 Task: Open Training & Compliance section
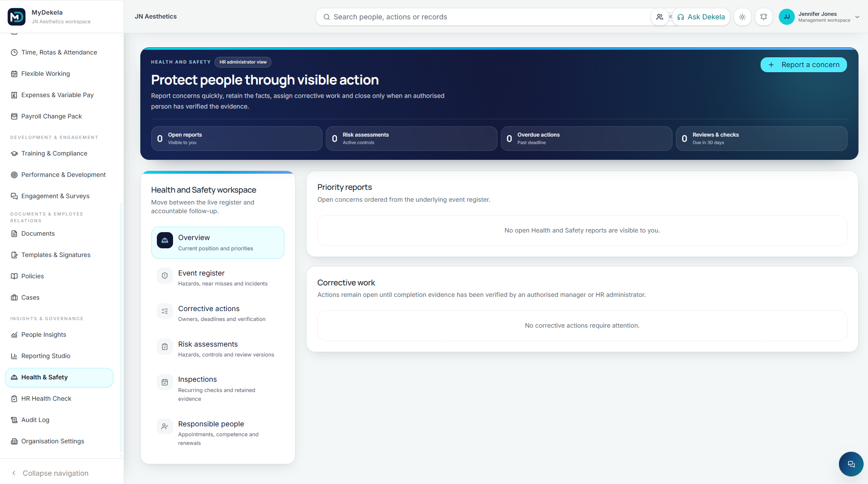(x=59, y=154)
